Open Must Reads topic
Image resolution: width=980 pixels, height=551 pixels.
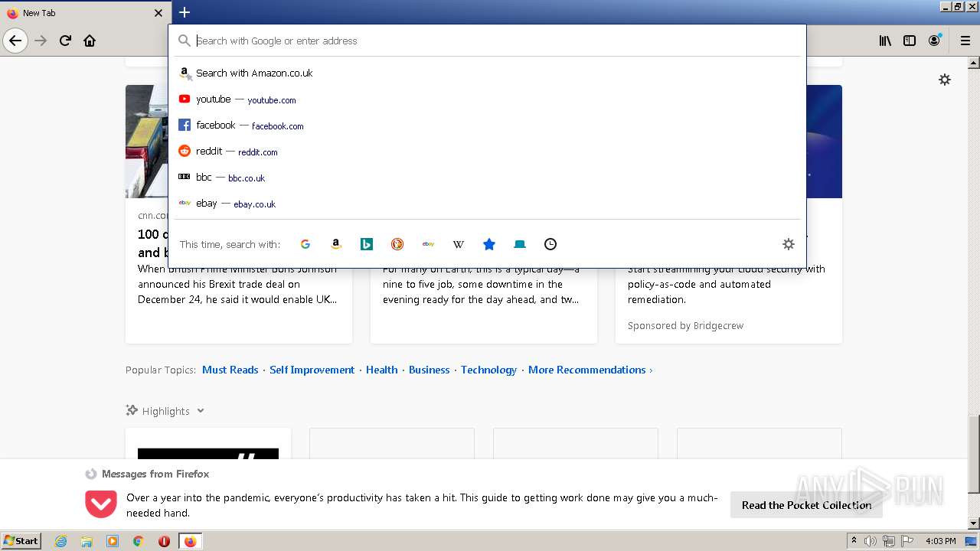tap(230, 370)
